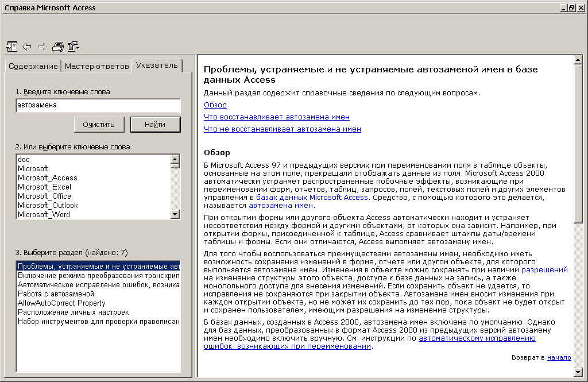Click the Очистить button
Viewport: 588px width, 382px height.
pos(99,125)
